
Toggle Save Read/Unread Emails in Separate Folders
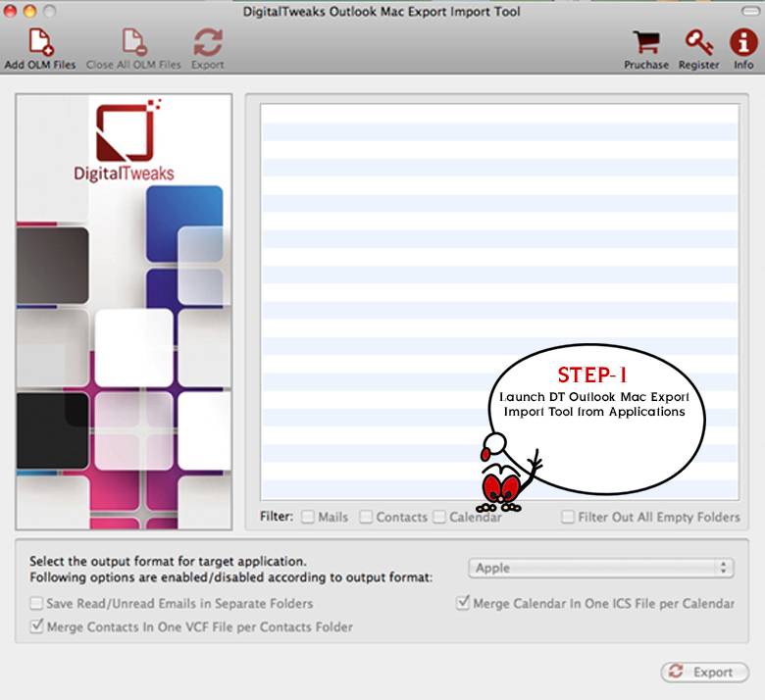click(x=37, y=604)
